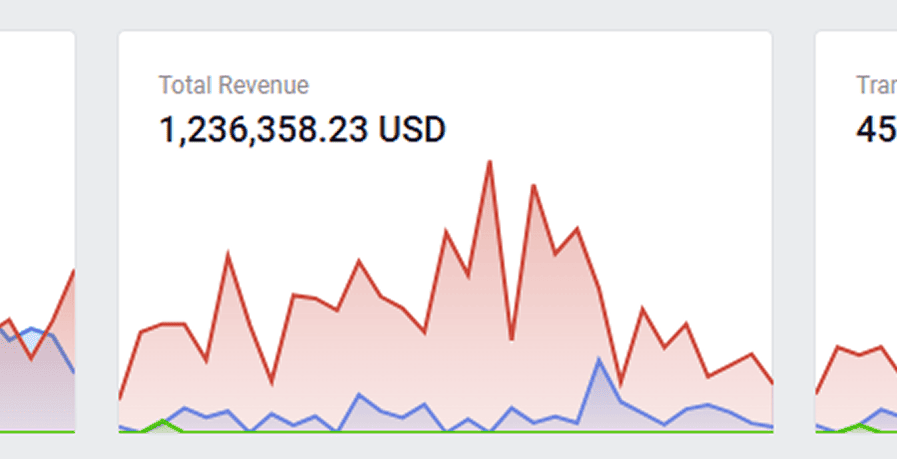Click the first red peak on Total Revenue's left side
Screen dimensions: 897x459
click(228, 255)
